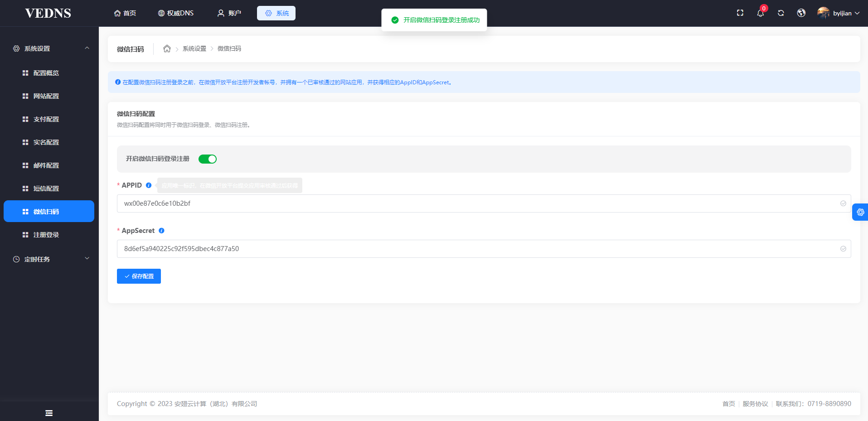Collapse the sidebar using bottom menu icon

49,413
